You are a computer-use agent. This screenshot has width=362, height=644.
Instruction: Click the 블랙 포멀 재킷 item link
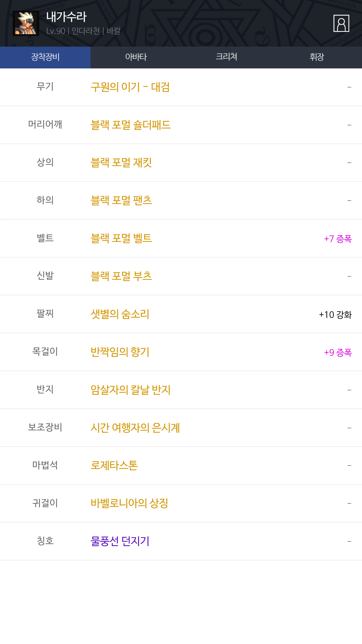[x=121, y=163]
